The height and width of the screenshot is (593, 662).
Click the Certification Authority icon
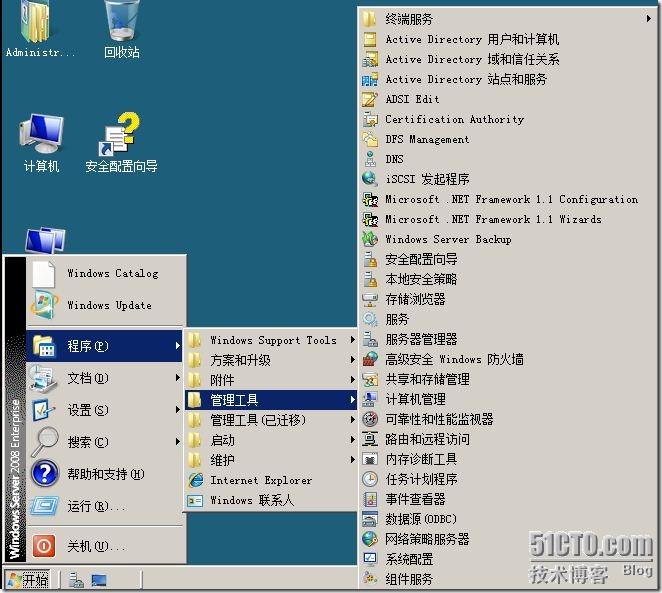click(x=370, y=119)
